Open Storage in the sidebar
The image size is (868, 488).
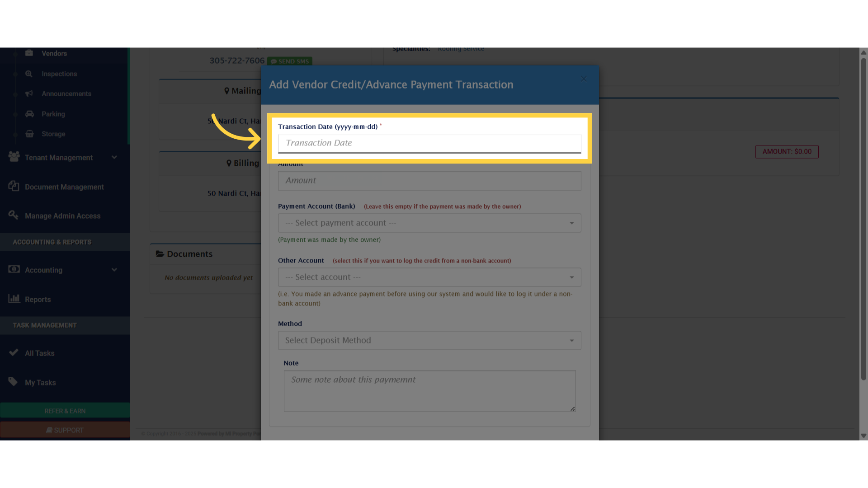53,134
